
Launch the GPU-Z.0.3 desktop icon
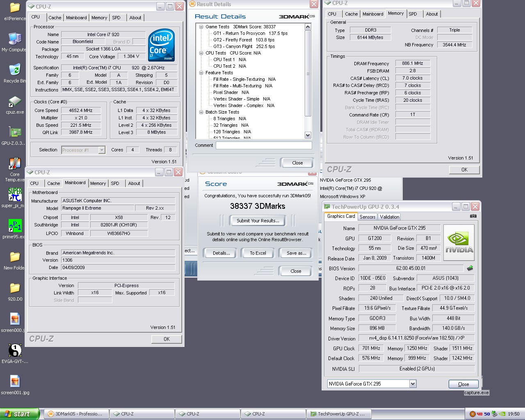pos(15,132)
